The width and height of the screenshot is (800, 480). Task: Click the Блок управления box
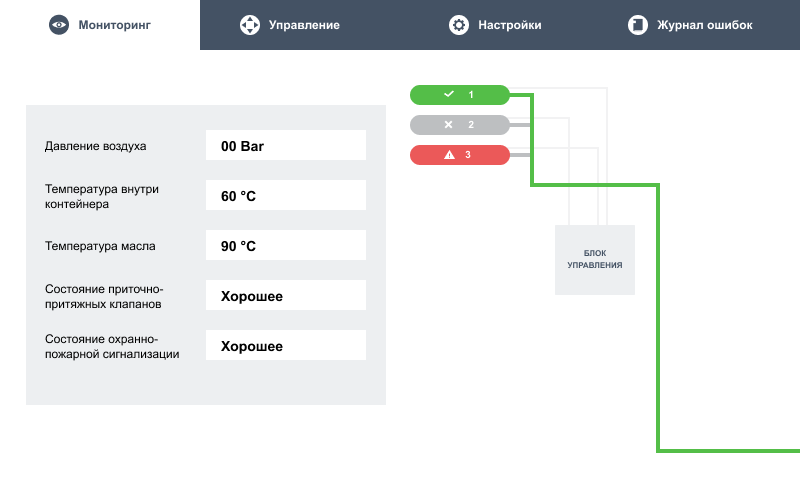[595, 260]
